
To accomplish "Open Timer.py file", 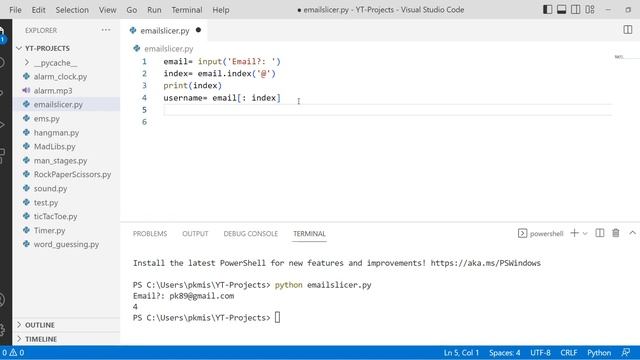I will click(49, 231).
